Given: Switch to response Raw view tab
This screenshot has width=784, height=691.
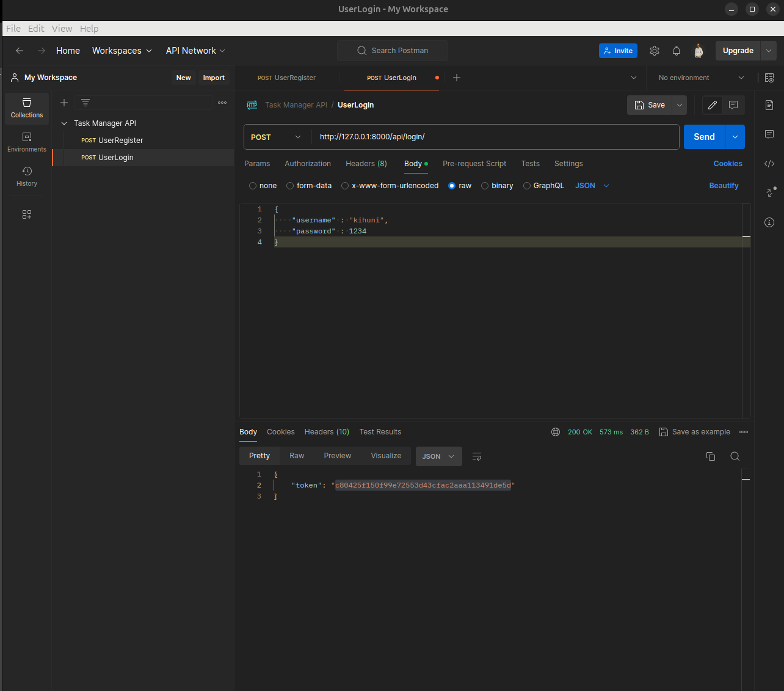Looking at the screenshot, I should tap(297, 456).
